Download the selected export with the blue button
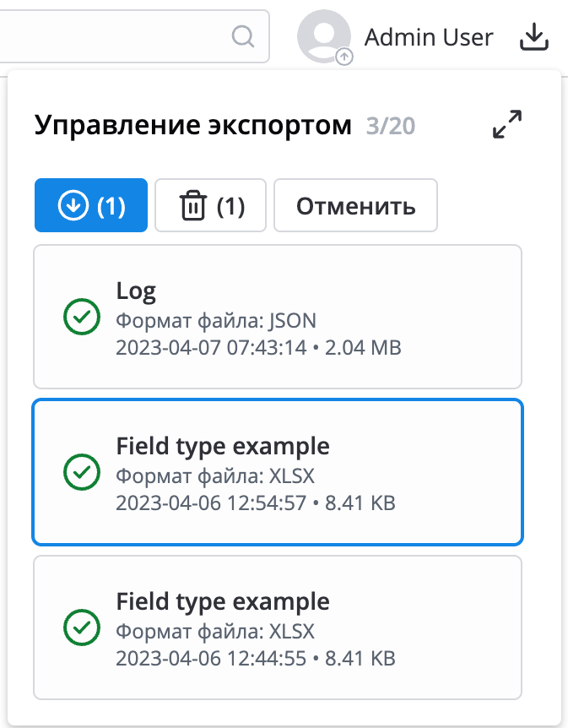This screenshot has width=568, height=728. (91, 206)
